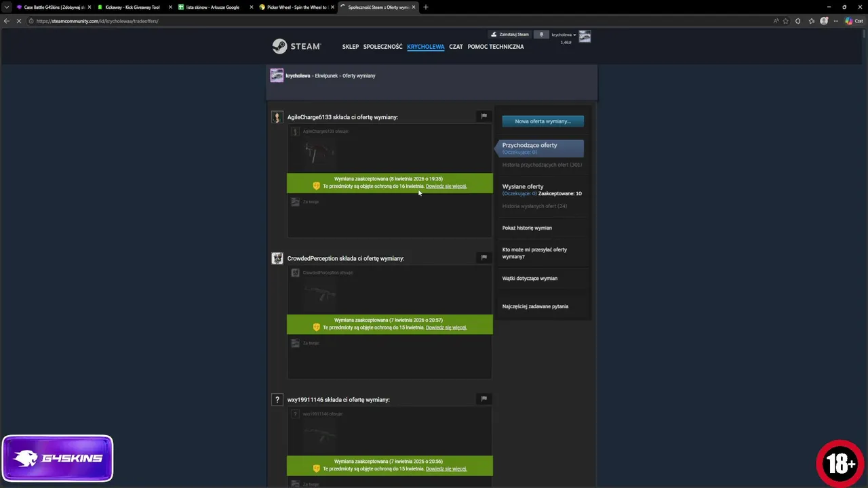
Task: Open the favorites list icon
Action: (811, 21)
